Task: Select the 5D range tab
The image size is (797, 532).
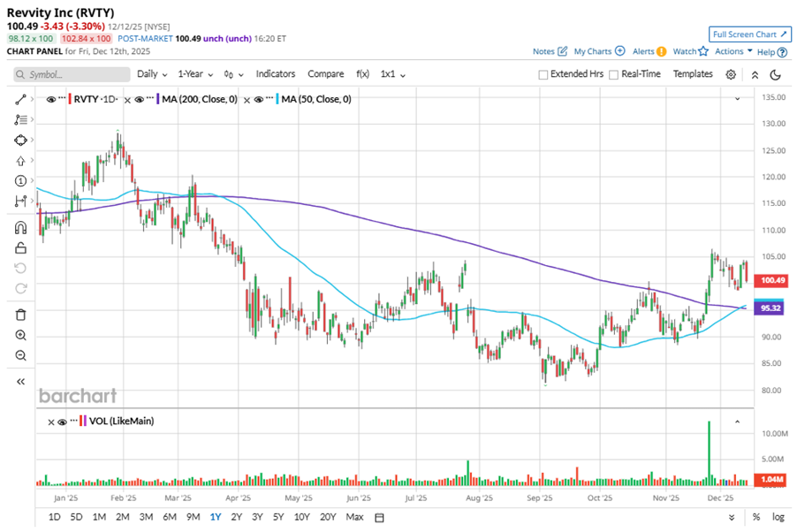Action: (76, 517)
